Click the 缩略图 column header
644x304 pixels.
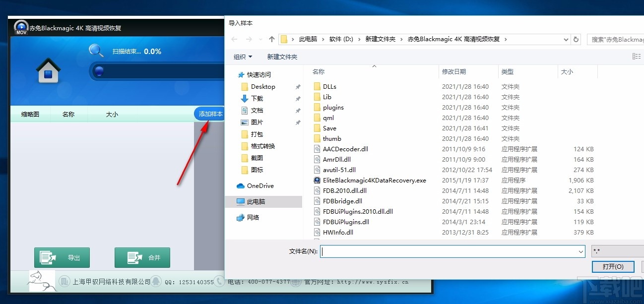point(30,114)
